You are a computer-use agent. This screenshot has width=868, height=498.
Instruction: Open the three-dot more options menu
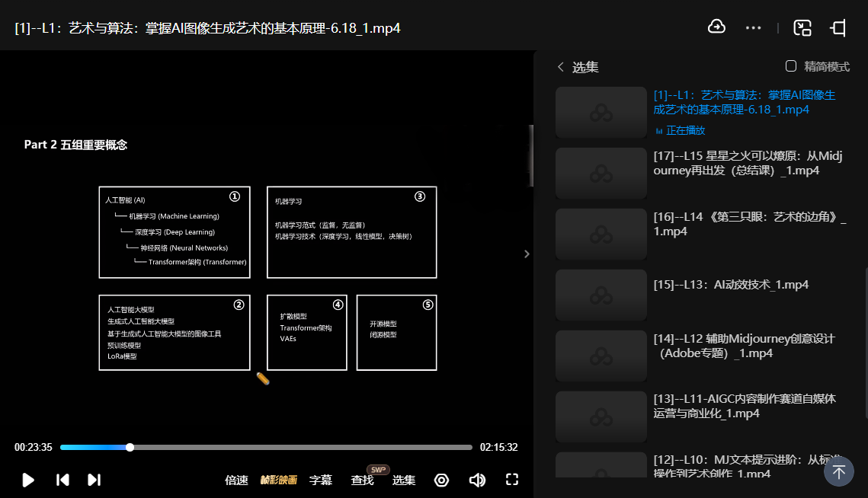coord(754,28)
